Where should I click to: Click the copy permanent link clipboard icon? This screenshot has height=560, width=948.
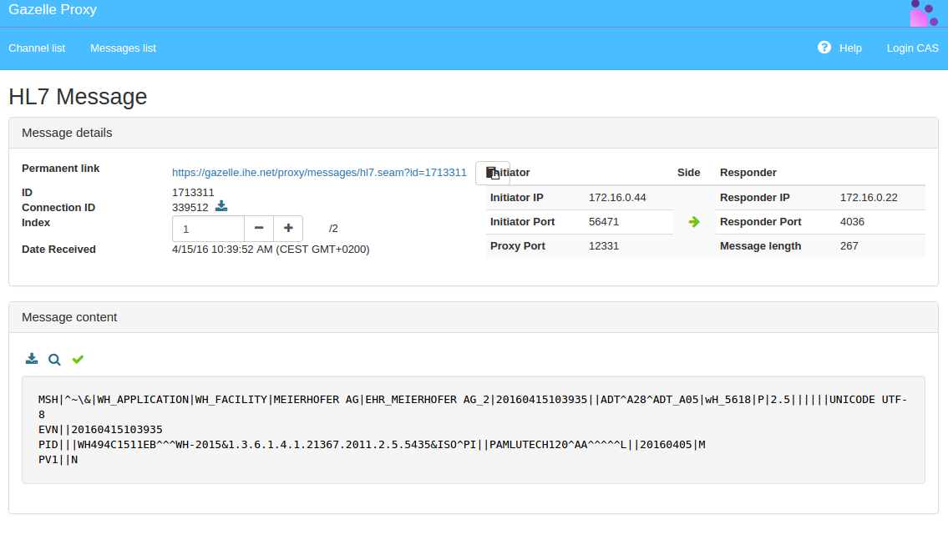tap(493, 173)
